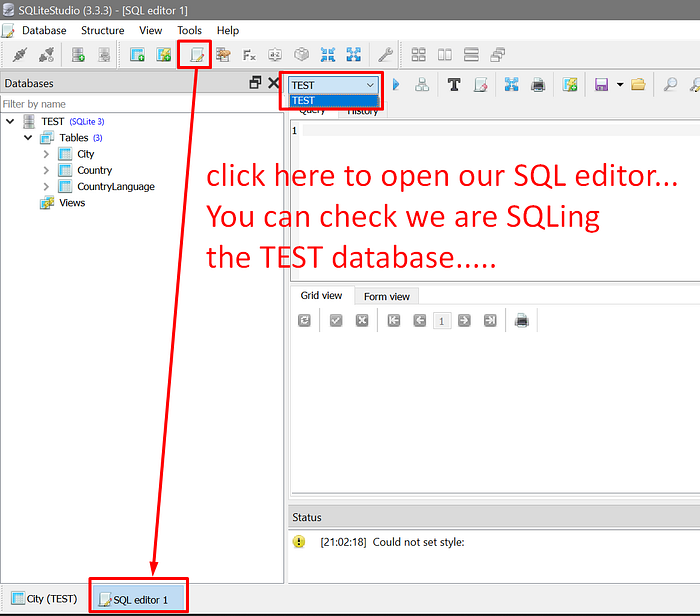Open the save options dropdown arrow
This screenshot has height=616, width=700.
pyautogui.click(x=620, y=84)
